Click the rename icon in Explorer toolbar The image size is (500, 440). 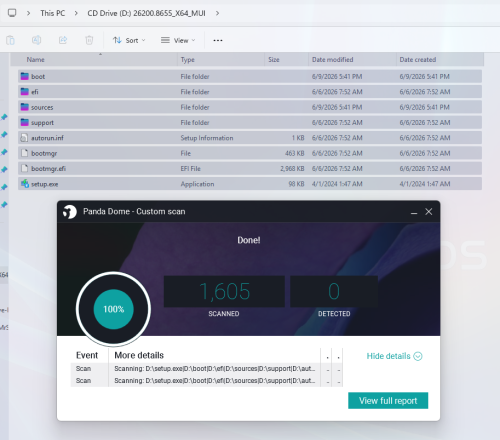click(37, 40)
